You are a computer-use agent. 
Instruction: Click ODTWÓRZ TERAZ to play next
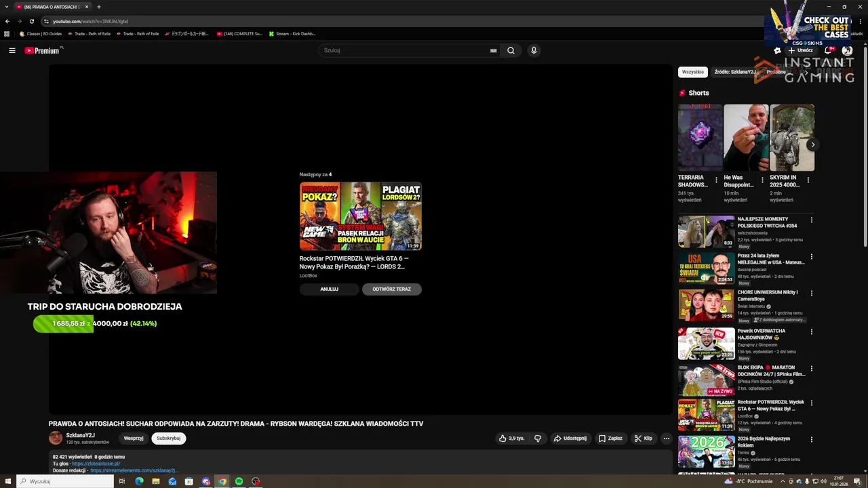391,289
